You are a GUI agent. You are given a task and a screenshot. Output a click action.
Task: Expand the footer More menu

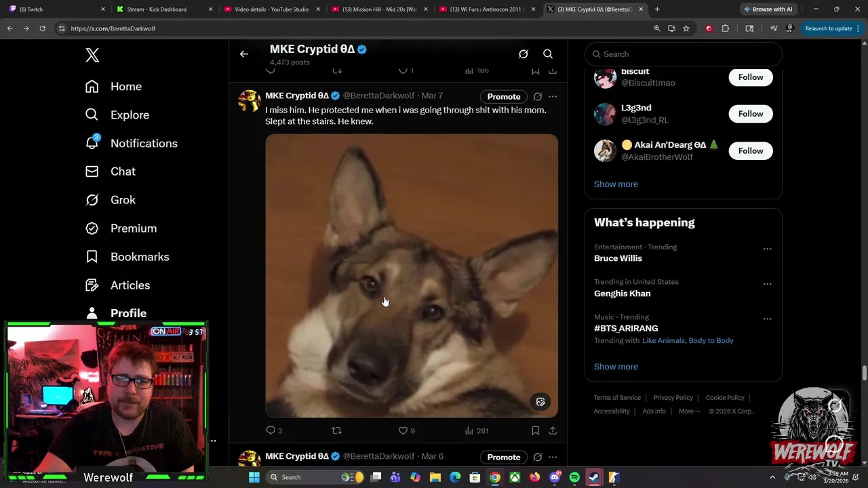(690, 411)
